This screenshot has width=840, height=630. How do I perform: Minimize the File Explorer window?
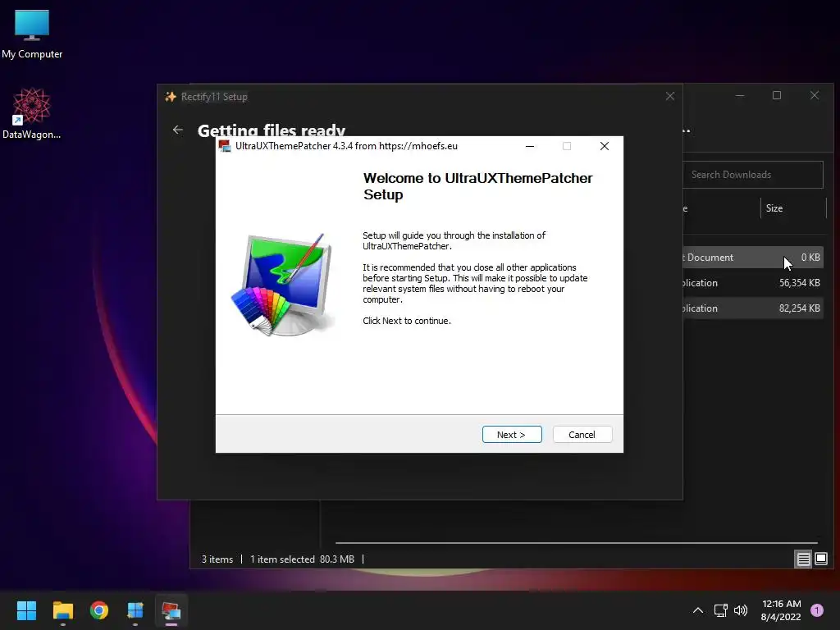click(740, 95)
